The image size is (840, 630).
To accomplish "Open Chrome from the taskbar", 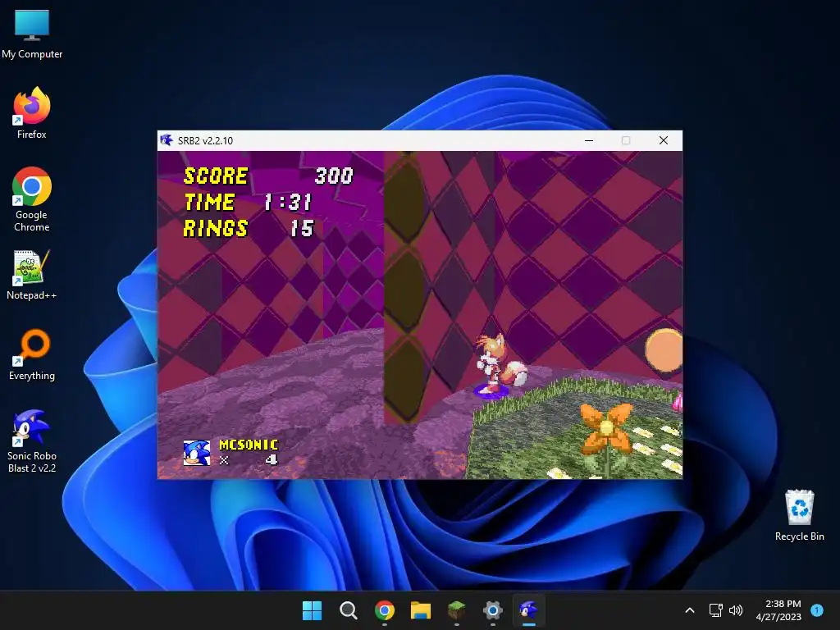I will tap(384, 610).
